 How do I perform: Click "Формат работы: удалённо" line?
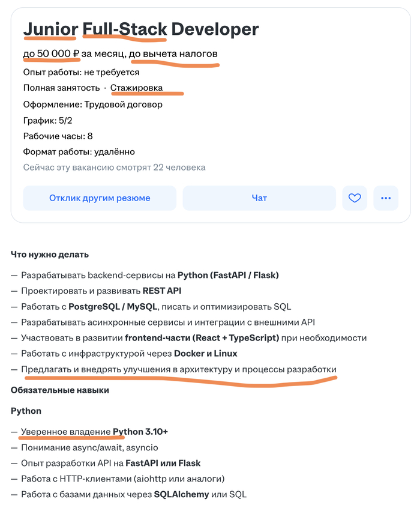pyautogui.click(x=79, y=152)
